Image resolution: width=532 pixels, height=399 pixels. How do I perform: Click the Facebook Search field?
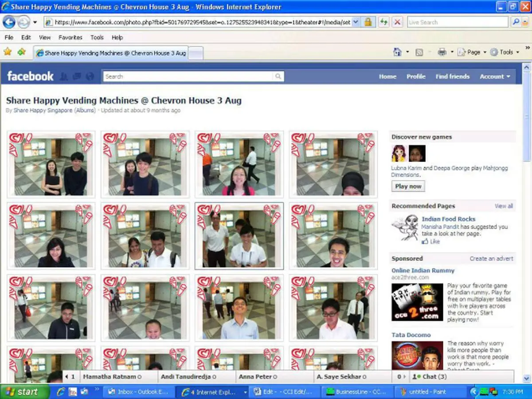point(188,76)
